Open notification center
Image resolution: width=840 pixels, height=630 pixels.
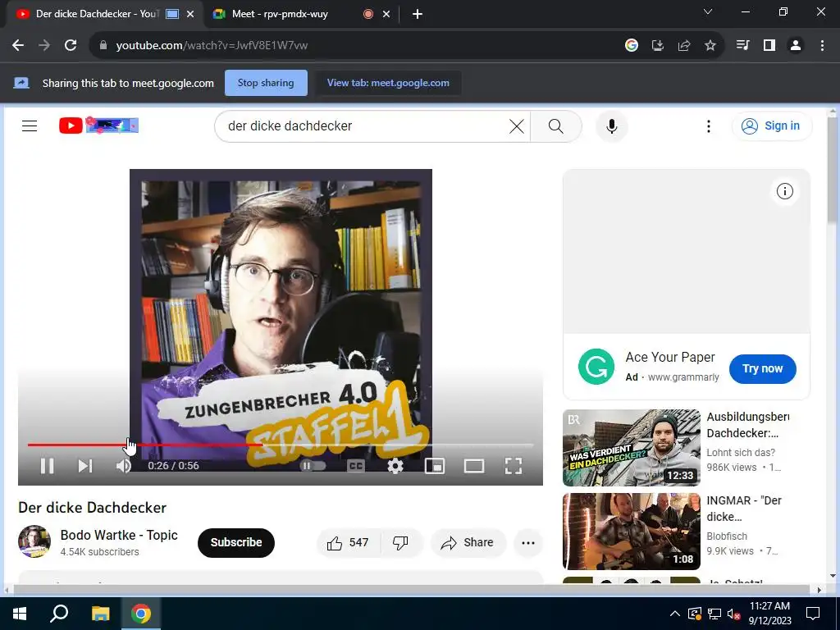[813, 614]
